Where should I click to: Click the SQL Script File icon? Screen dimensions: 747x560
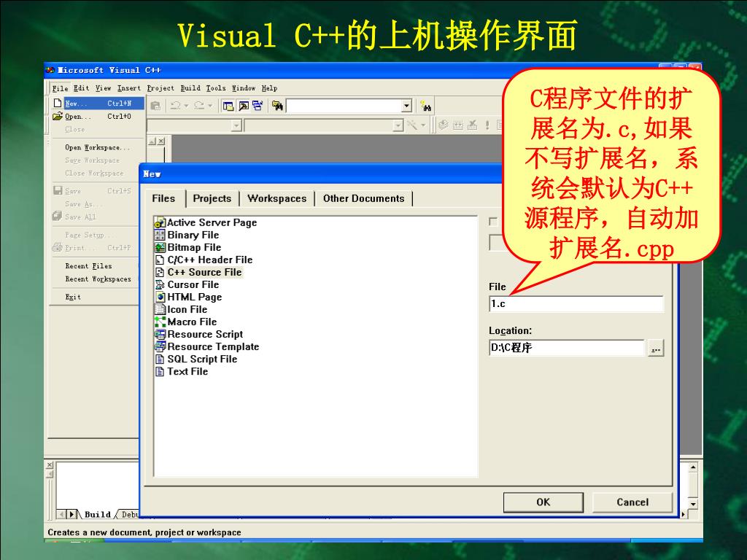coord(160,359)
